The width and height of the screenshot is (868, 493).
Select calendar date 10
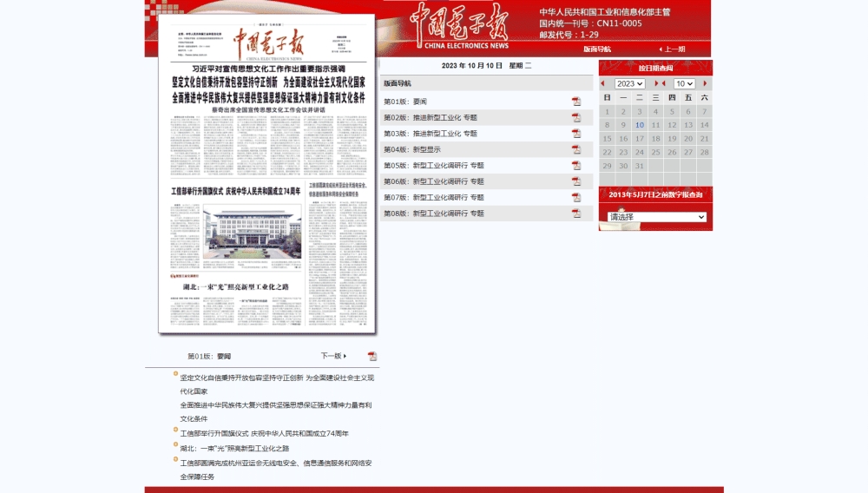pos(640,125)
